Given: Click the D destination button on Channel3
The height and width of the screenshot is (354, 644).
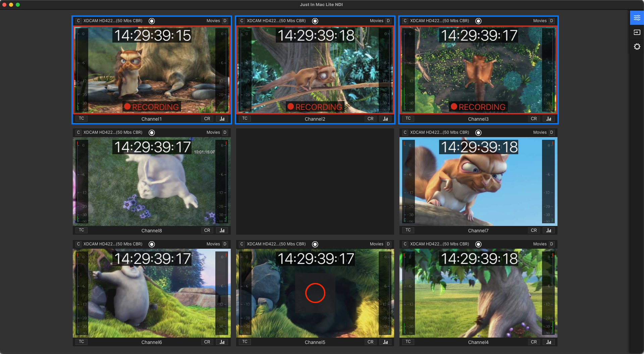Looking at the screenshot, I should pyautogui.click(x=551, y=21).
